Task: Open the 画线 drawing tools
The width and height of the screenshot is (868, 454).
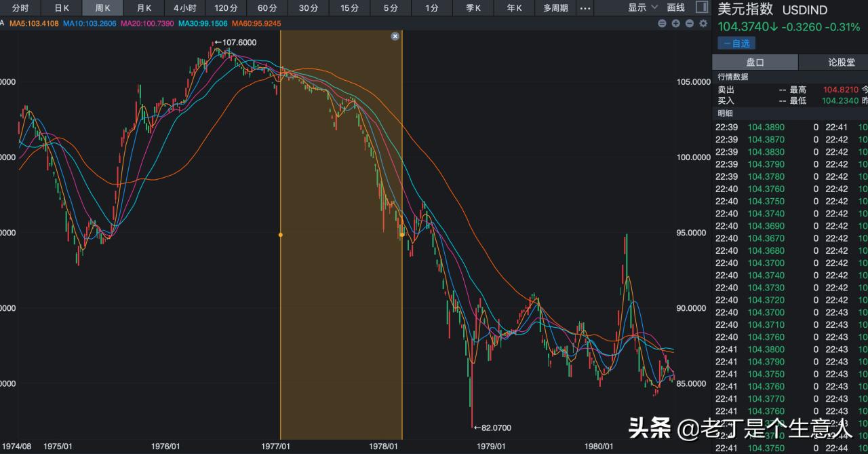Action: (x=676, y=7)
